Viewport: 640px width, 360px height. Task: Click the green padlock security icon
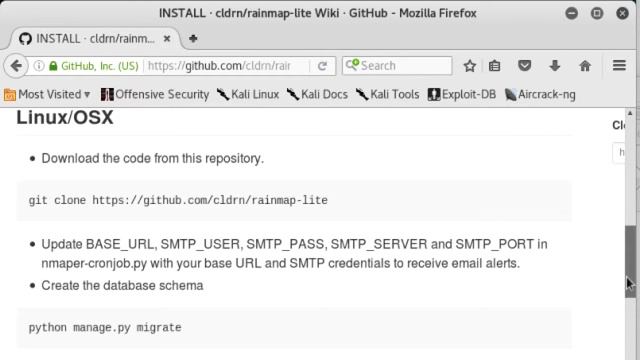click(x=53, y=66)
